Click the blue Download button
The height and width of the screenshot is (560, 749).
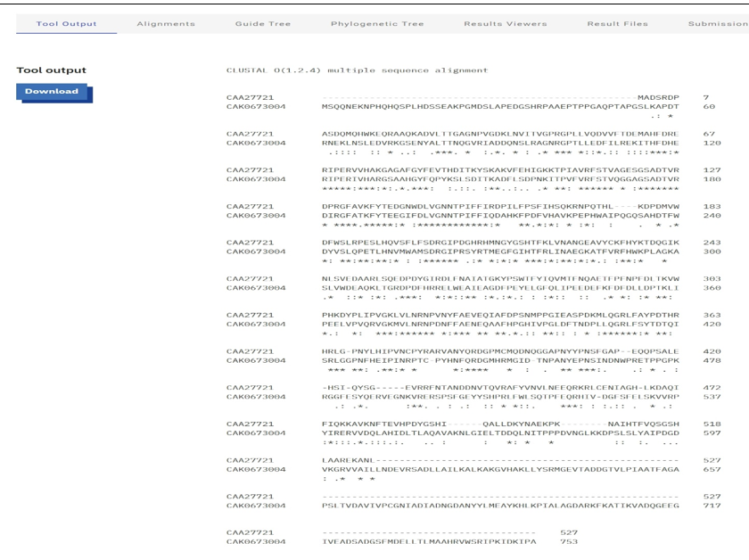click(52, 92)
